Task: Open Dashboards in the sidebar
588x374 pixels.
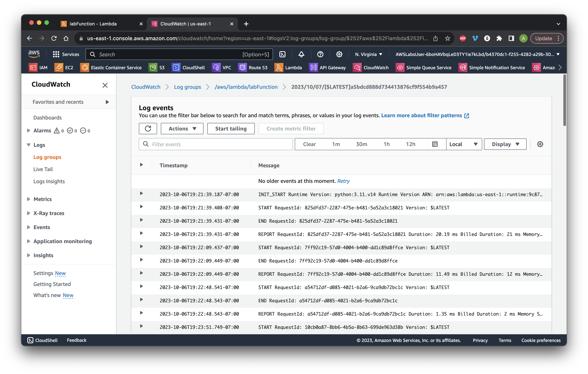Action: coord(47,118)
